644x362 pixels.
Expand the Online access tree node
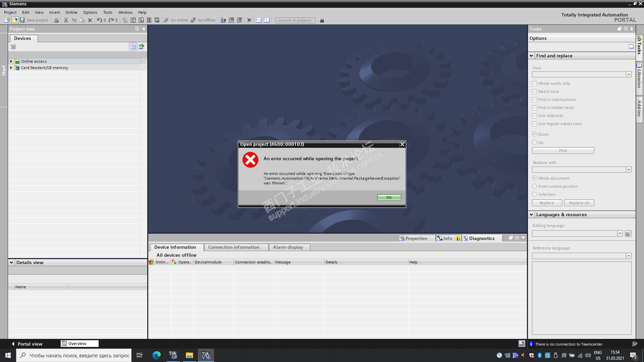[x=11, y=61]
